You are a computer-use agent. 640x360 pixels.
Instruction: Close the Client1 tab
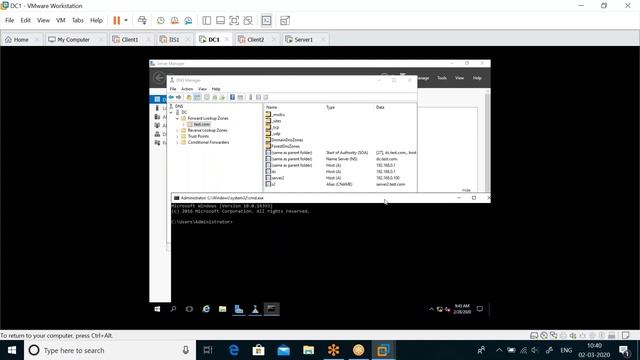[x=148, y=40]
